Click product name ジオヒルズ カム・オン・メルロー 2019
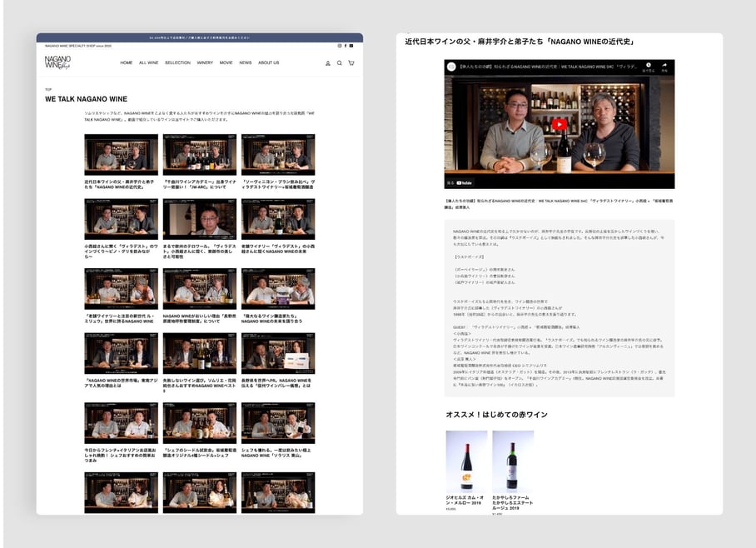756x548 pixels. tap(465, 500)
